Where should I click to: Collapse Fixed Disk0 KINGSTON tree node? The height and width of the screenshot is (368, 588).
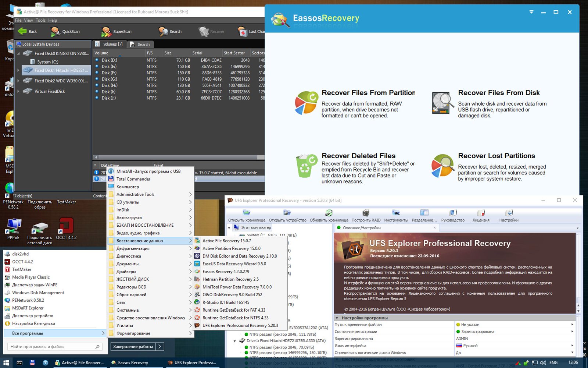click(18, 53)
